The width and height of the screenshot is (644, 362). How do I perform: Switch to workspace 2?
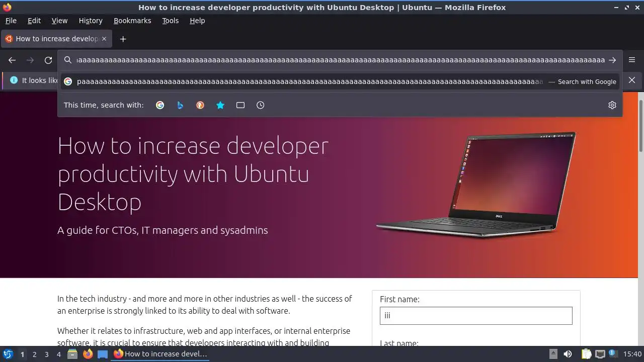34,354
